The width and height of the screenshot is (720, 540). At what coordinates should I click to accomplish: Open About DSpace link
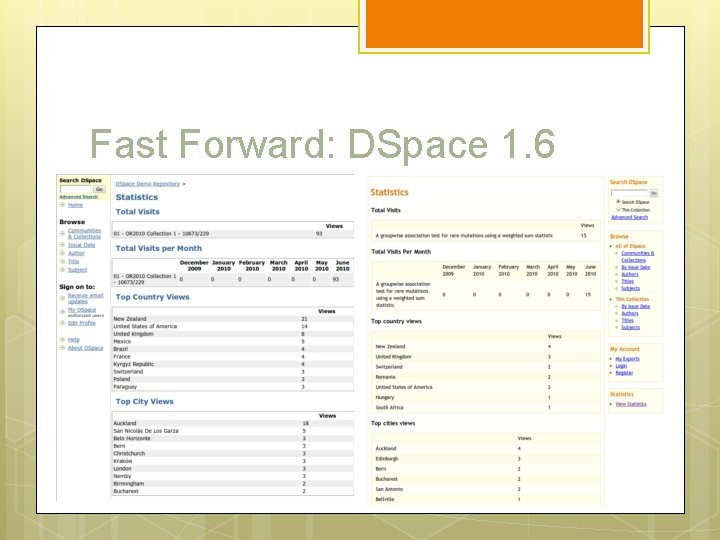click(85, 348)
